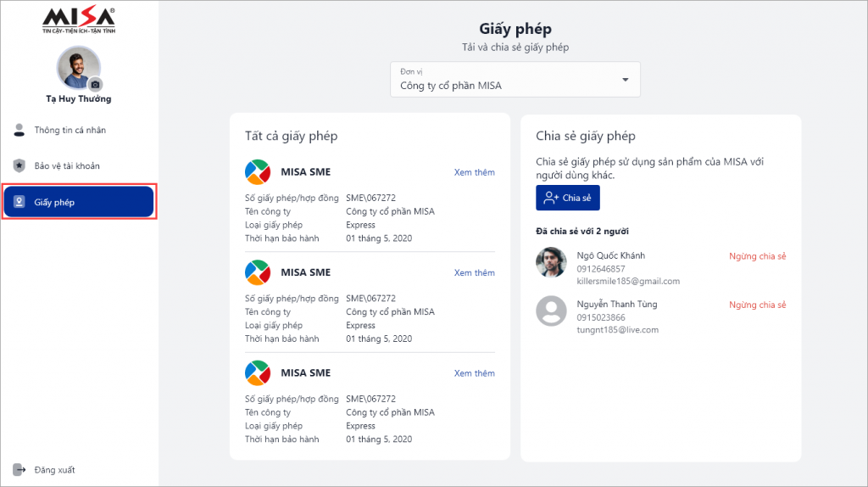Click the camera icon on profile photo
Viewport: 868px width, 487px height.
click(x=95, y=84)
